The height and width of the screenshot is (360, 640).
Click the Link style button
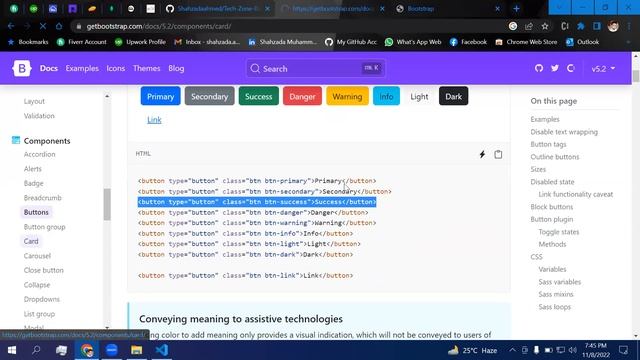[154, 120]
